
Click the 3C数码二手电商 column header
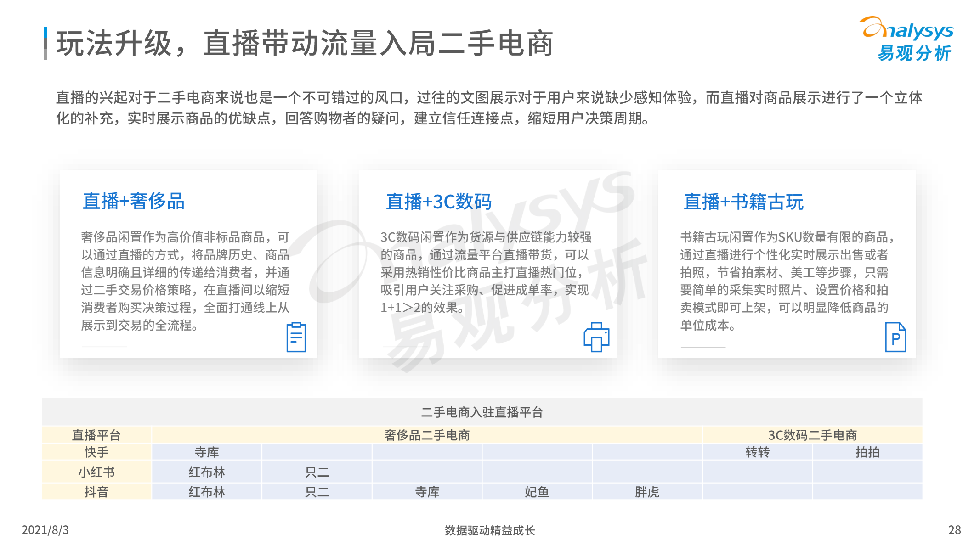click(812, 435)
